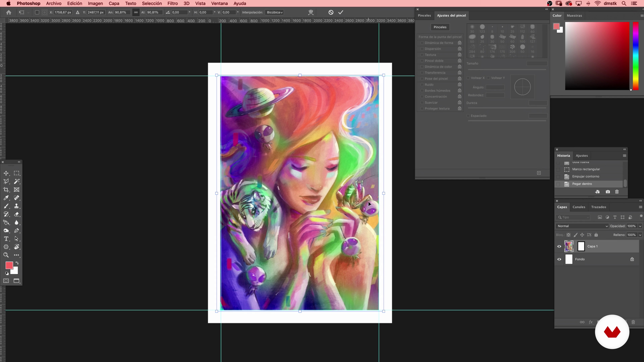The width and height of the screenshot is (644, 362).
Task: Select the Clone Stamp tool
Action: click(16, 206)
